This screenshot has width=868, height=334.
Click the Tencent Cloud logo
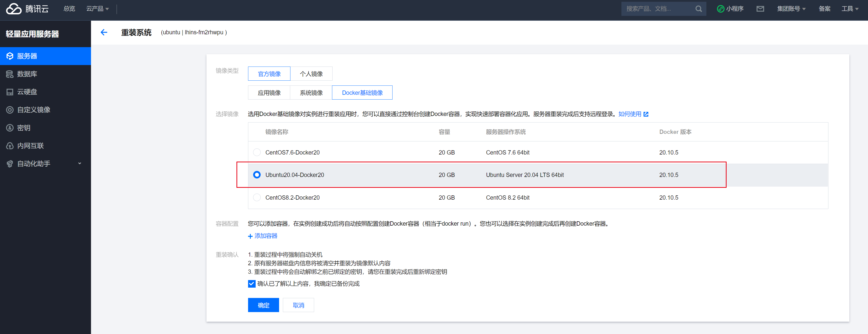pos(27,9)
